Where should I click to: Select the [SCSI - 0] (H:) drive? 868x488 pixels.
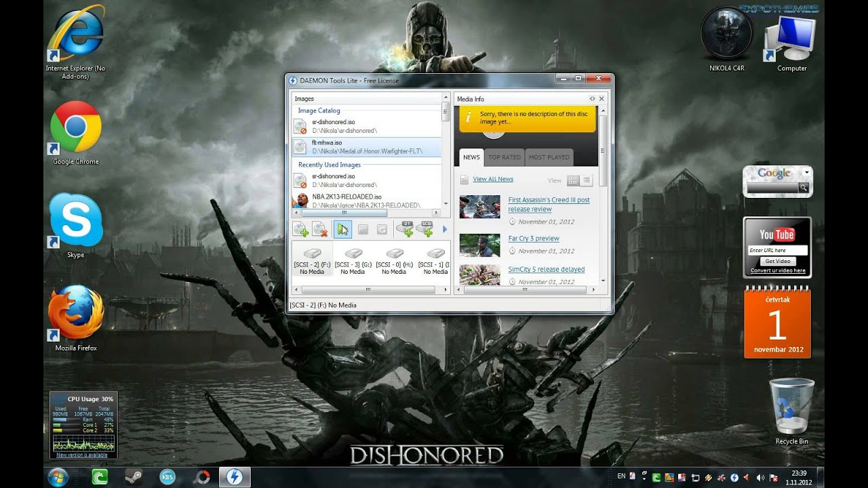point(394,260)
